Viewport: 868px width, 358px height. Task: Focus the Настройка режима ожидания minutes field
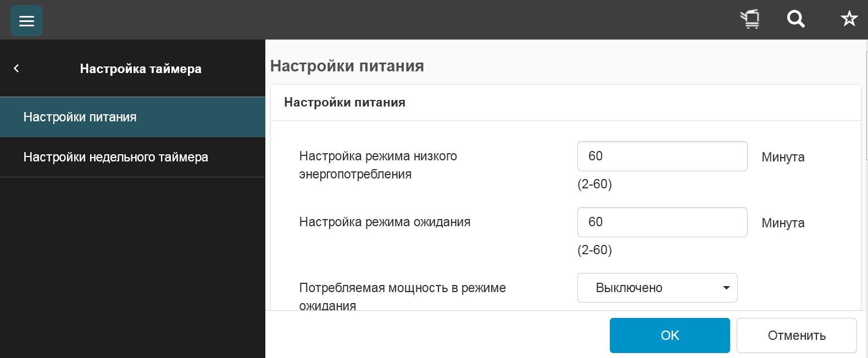662,222
